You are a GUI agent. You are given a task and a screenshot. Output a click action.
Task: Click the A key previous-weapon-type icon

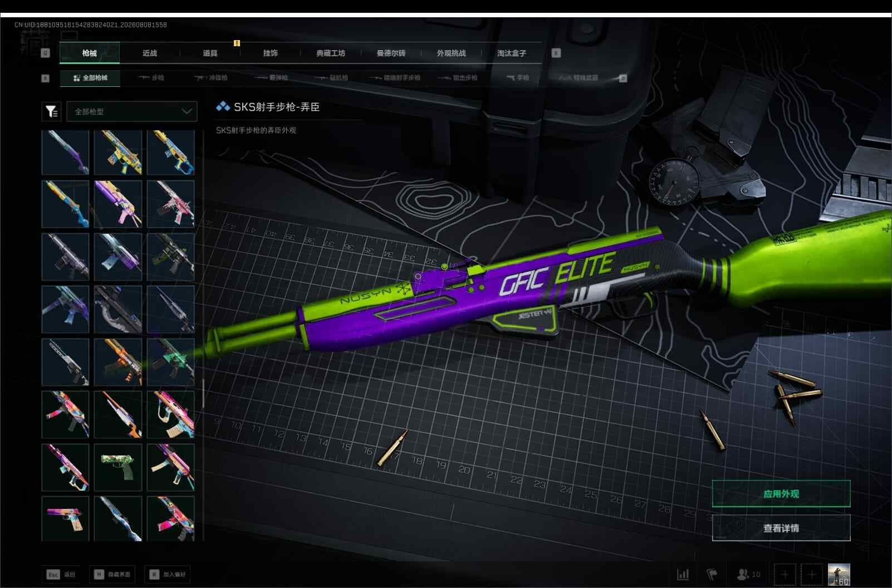(46, 78)
